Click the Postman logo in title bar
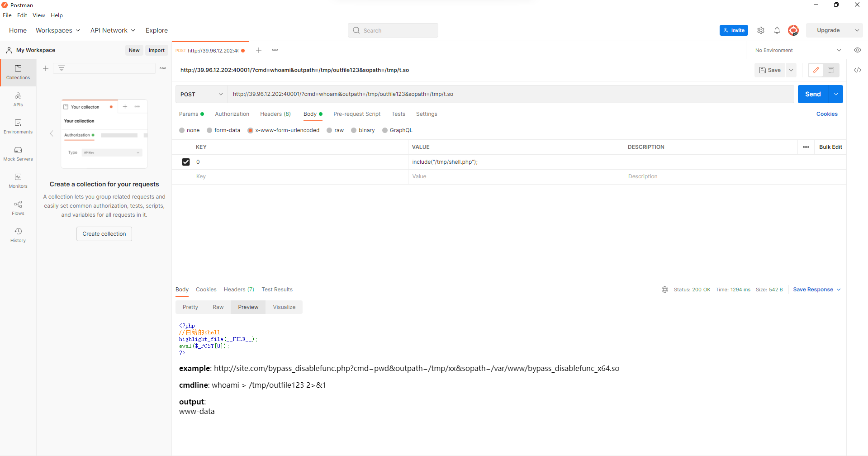 coord(5,5)
